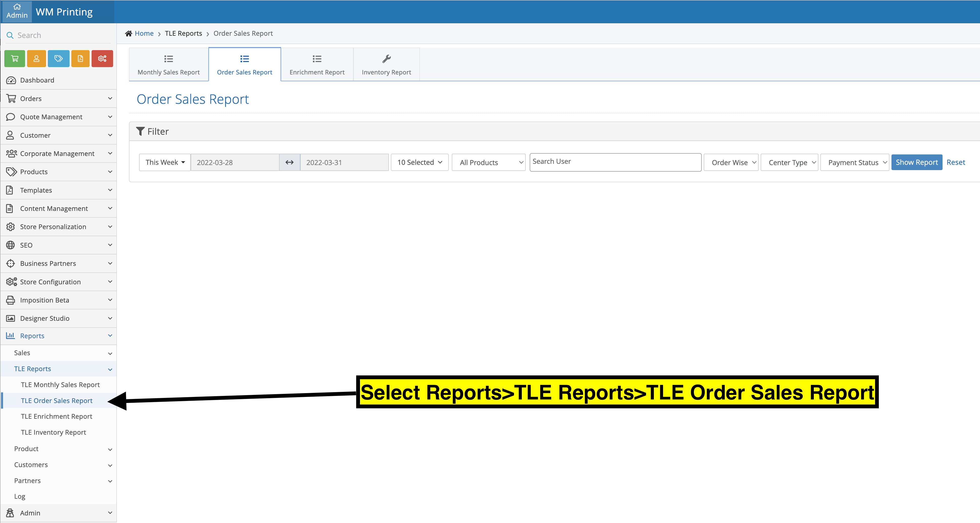Click the orange user quick icon
This screenshot has height=523, width=980.
tap(36, 59)
